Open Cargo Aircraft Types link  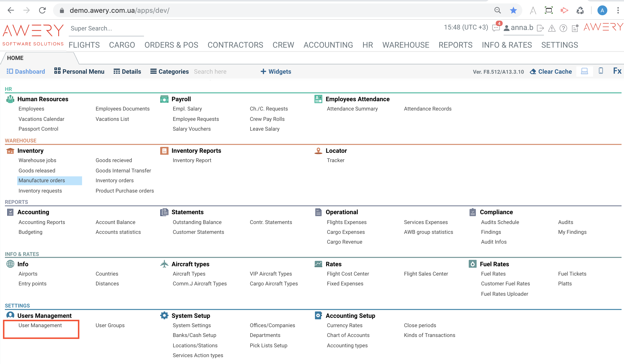[274, 283]
